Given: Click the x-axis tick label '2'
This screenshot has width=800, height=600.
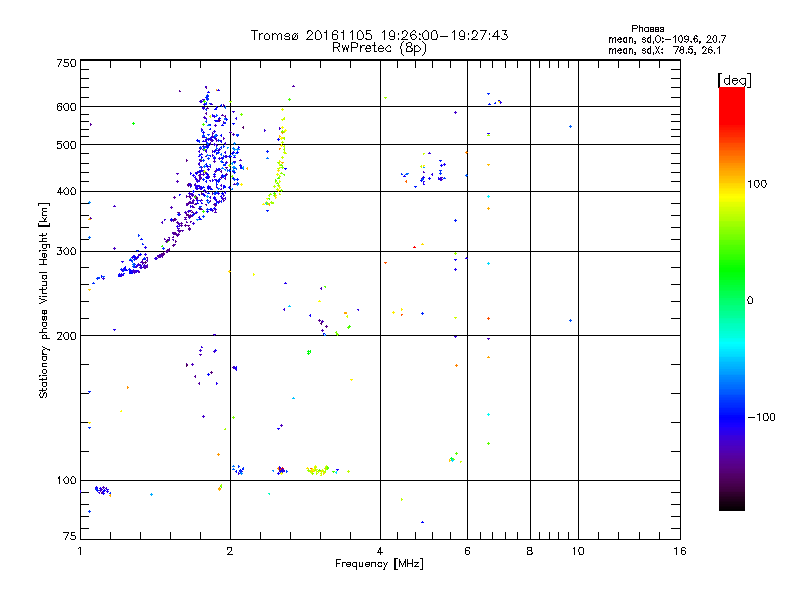Looking at the screenshot, I should [230, 551].
